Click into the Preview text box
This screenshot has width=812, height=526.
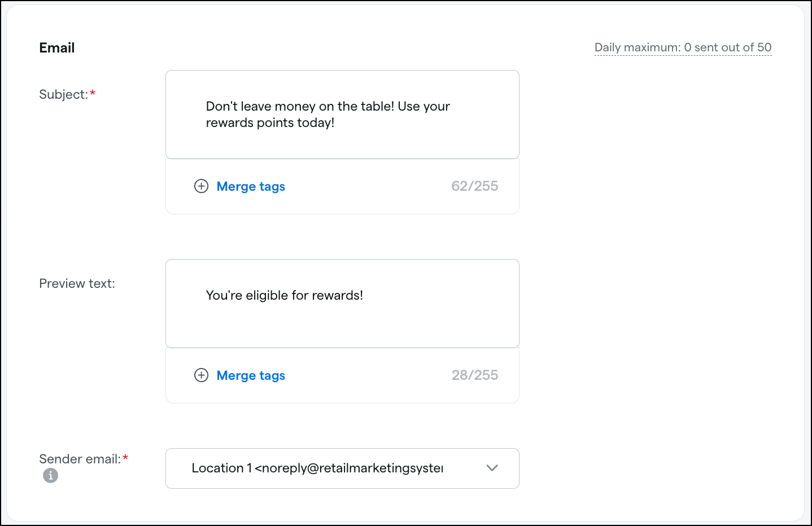[342, 304]
